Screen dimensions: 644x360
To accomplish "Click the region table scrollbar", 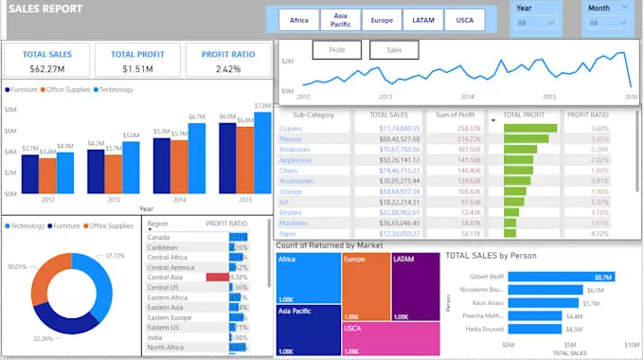I will (x=269, y=253).
